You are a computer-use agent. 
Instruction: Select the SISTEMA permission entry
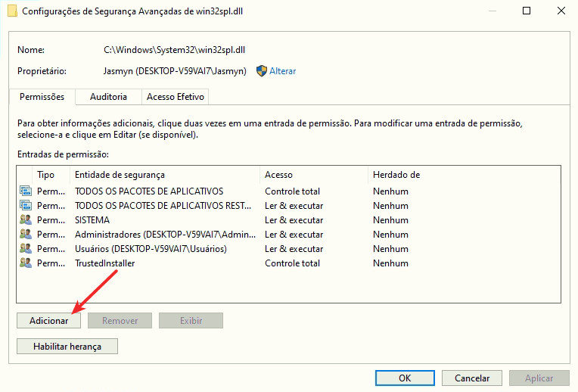tap(289, 219)
